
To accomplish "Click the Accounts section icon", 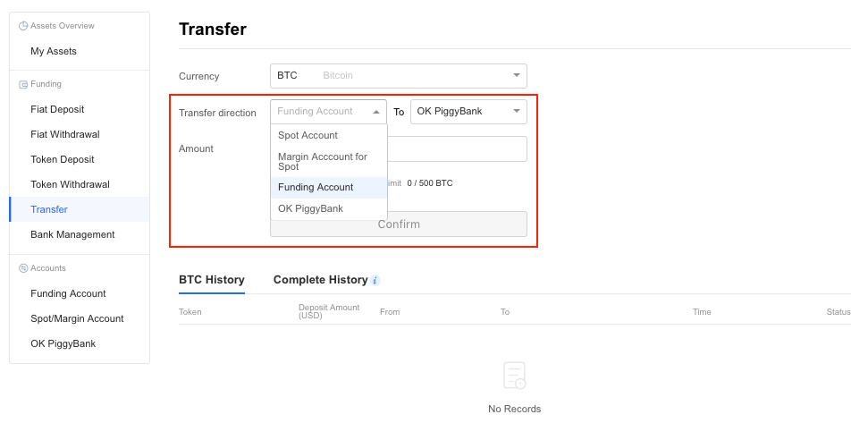I will [x=23, y=268].
